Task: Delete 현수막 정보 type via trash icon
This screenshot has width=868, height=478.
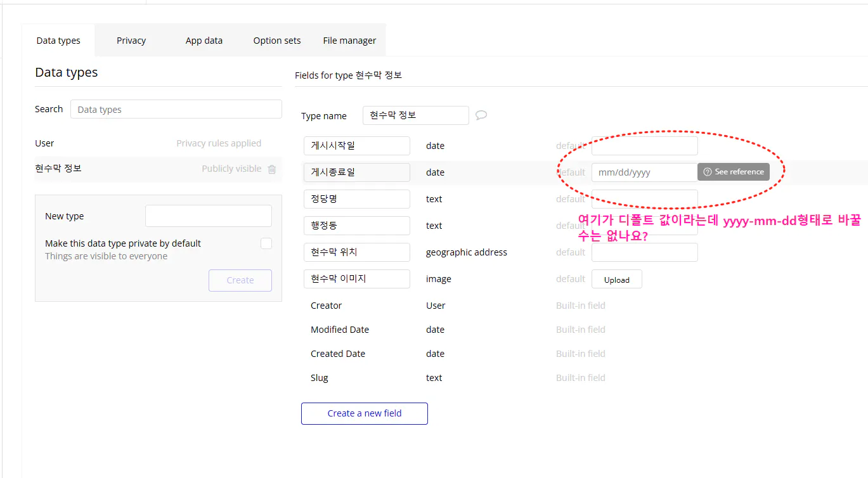Action: pyautogui.click(x=271, y=169)
